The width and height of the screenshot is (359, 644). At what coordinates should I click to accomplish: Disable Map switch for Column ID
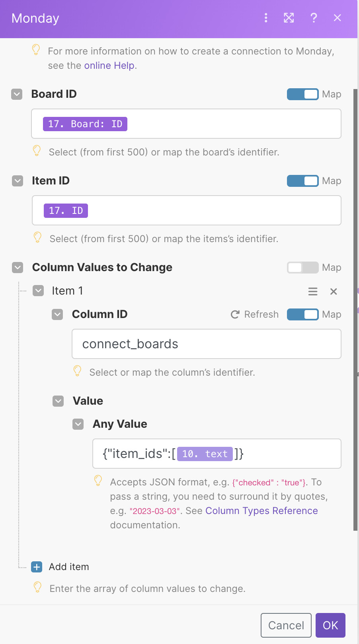302,314
